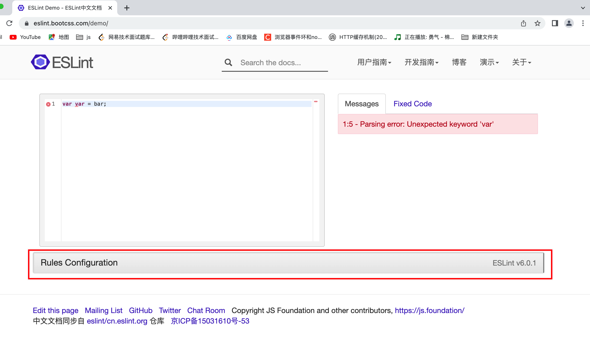Click the address bar URL
Viewport: 590px width, 364px height.
tap(71, 23)
